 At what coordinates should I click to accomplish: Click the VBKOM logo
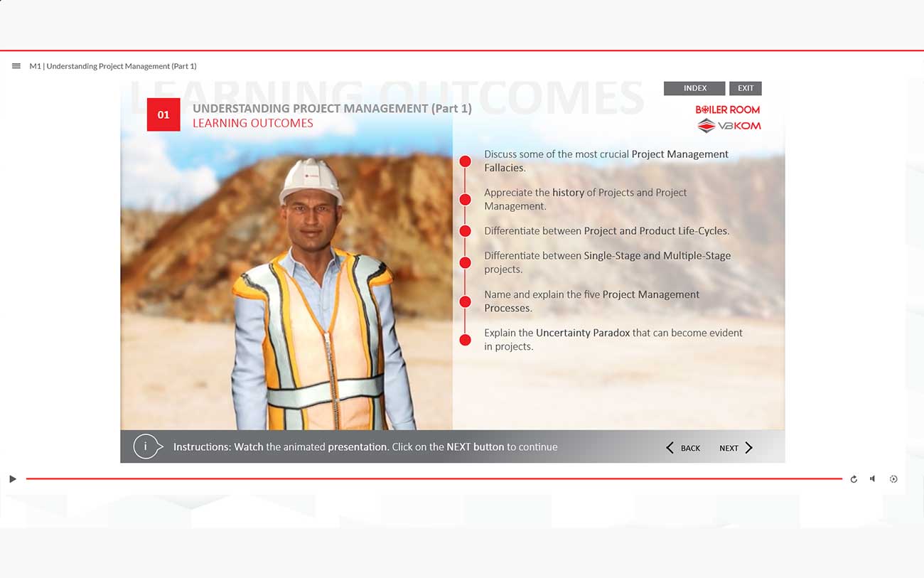[x=729, y=126]
